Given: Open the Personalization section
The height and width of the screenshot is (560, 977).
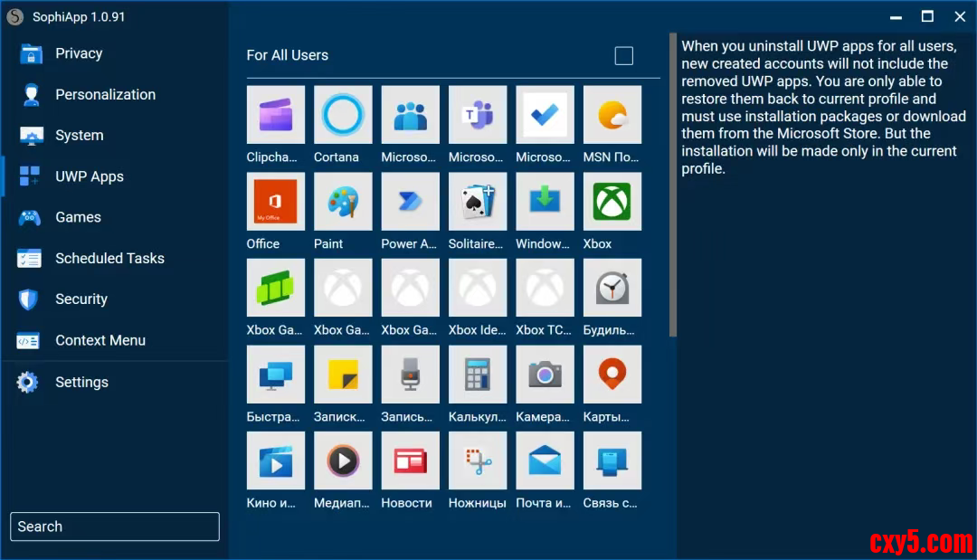Looking at the screenshot, I should click(115, 95).
